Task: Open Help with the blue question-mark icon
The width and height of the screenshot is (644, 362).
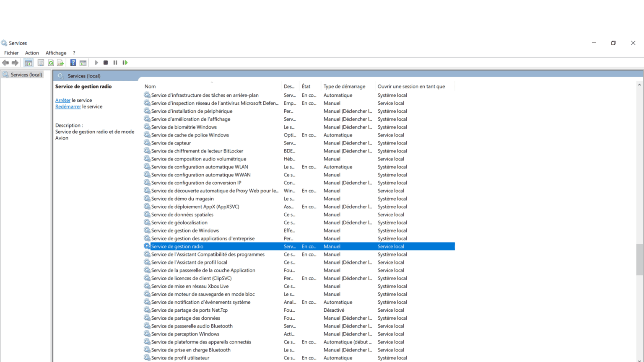Action: pos(73,63)
